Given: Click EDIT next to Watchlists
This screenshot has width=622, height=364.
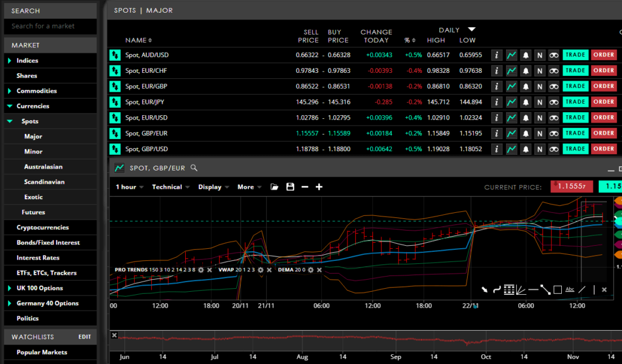Looking at the screenshot, I should click(x=84, y=337).
